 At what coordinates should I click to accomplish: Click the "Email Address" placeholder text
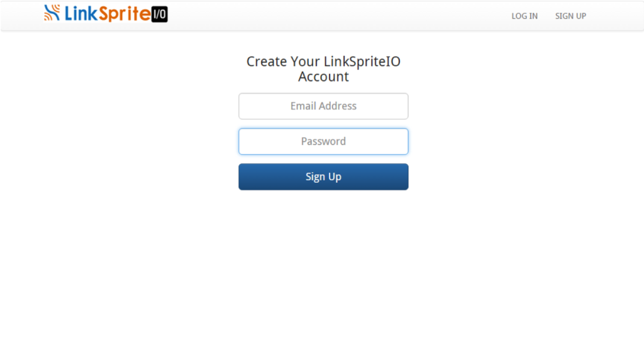(x=323, y=106)
